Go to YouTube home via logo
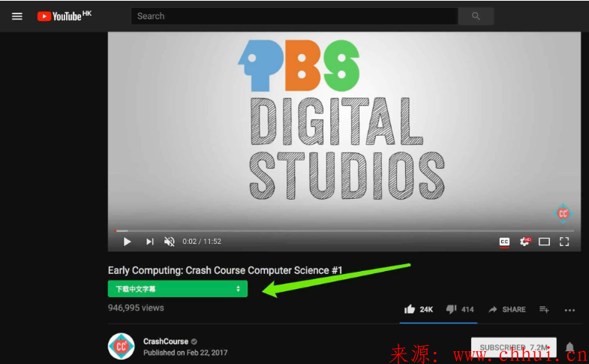The image size is (589, 364). [65, 16]
